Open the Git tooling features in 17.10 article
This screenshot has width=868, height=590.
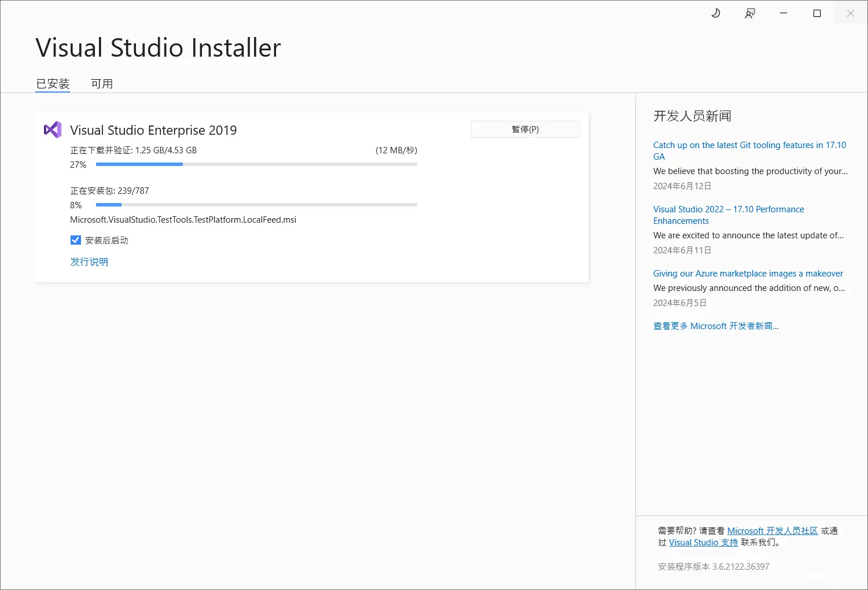(749, 150)
